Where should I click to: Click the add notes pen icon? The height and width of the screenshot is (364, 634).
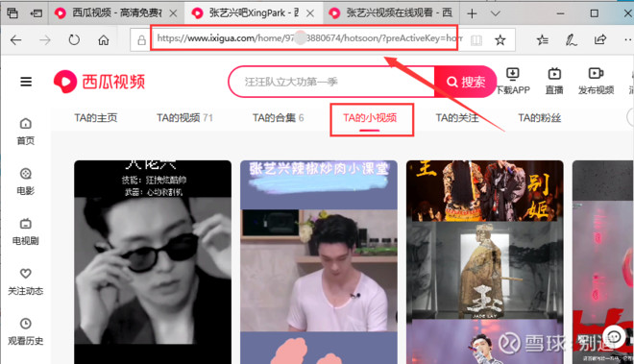571,39
